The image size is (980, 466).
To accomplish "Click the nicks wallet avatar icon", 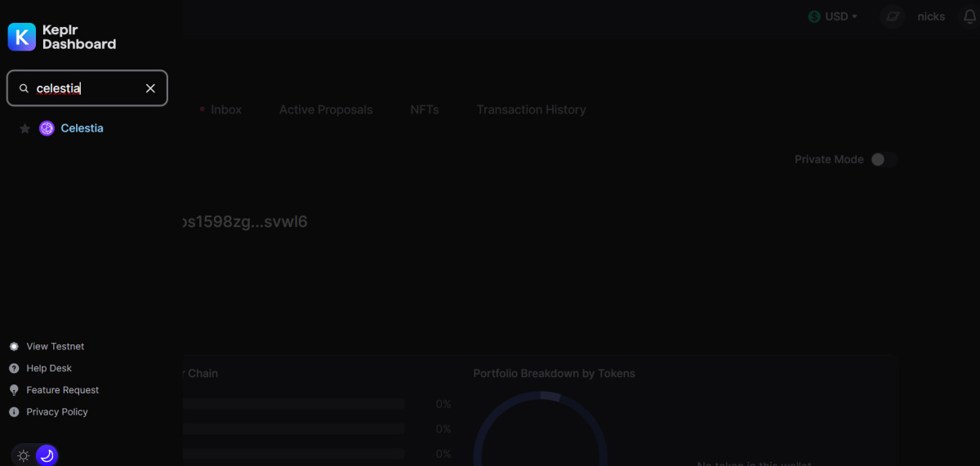I will [x=893, y=16].
